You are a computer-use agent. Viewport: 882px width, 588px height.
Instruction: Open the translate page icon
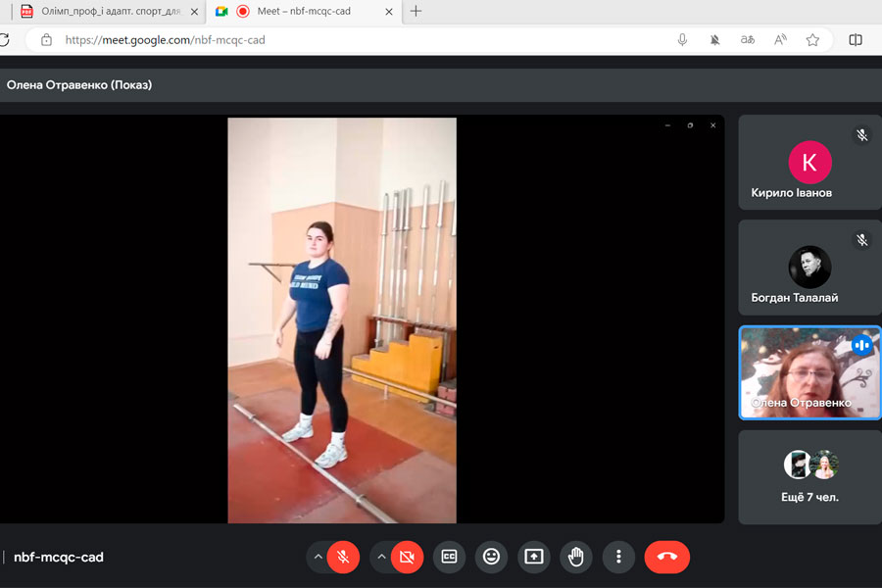point(748,40)
